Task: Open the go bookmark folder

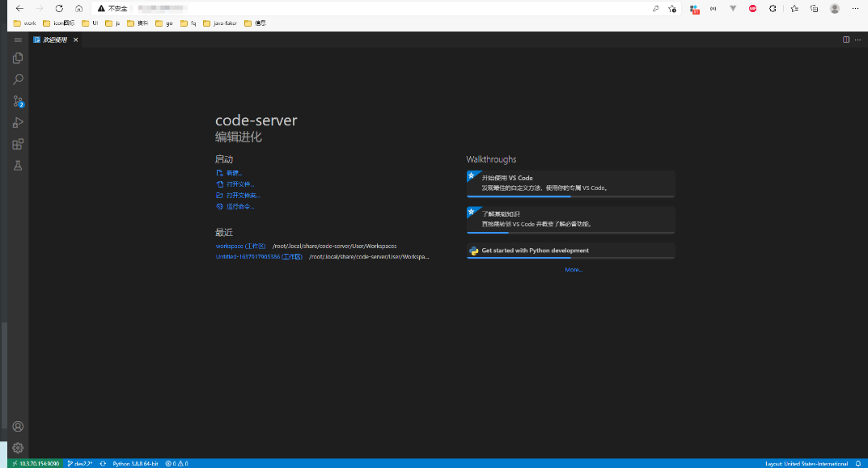Action: click(x=164, y=23)
